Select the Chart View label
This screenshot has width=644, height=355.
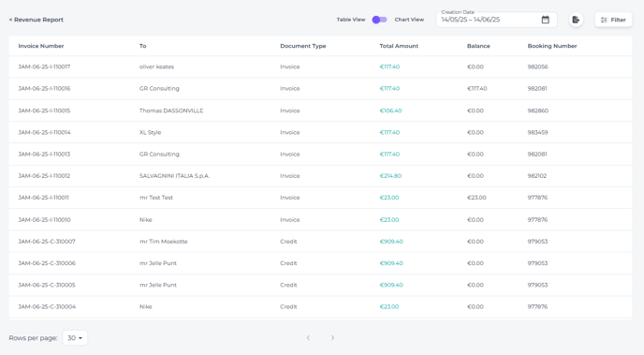tap(409, 20)
